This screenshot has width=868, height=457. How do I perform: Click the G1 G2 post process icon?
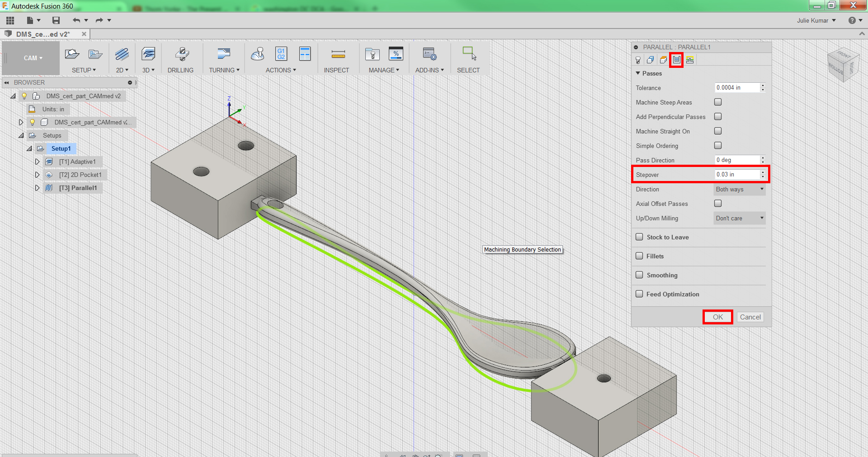click(x=281, y=54)
